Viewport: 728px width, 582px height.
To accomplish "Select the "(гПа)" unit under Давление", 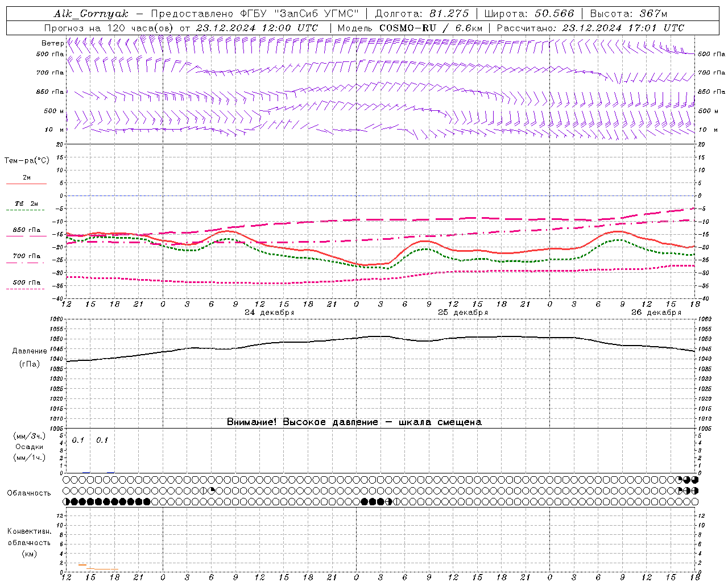I will pyautogui.click(x=29, y=364).
